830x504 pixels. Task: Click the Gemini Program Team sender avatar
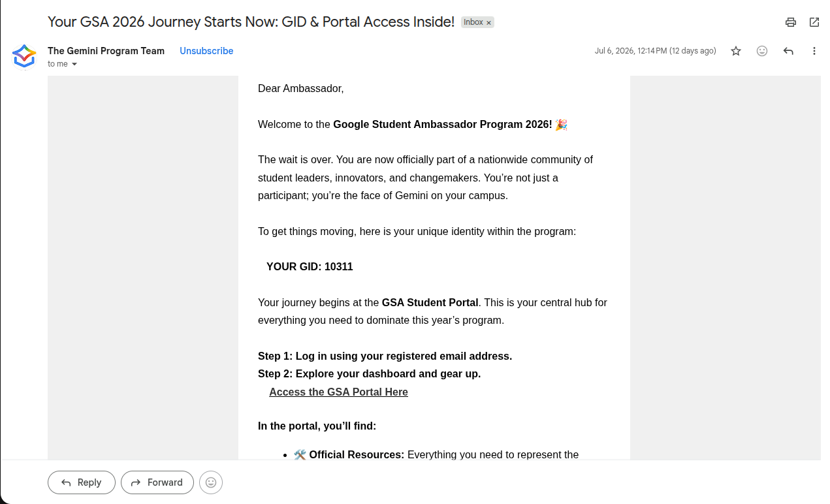(24, 57)
